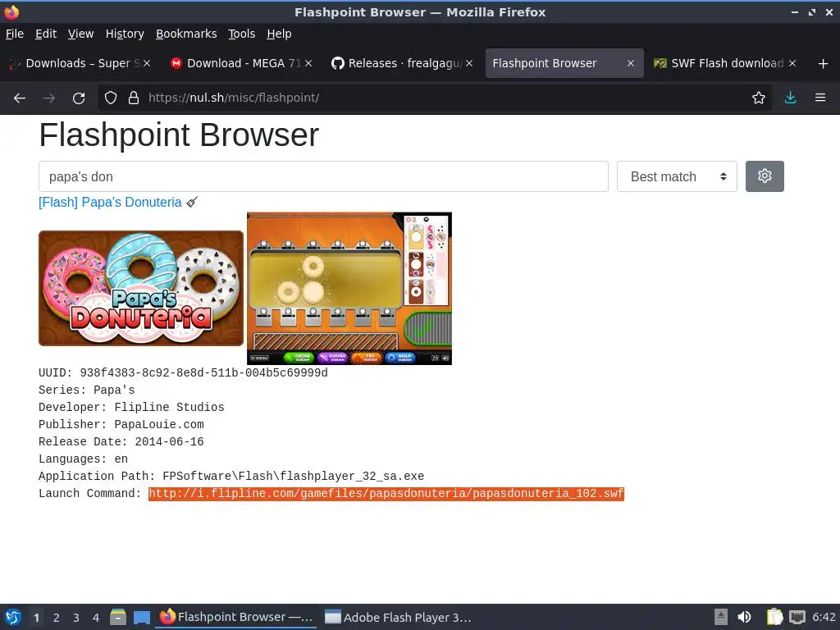The width and height of the screenshot is (840, 630).
Task: Click the network tray icon
Action: click(797, 617)
